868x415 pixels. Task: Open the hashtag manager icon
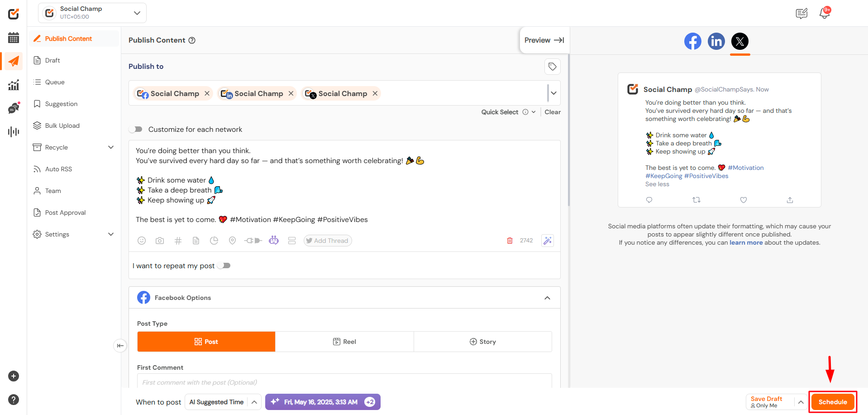[x=178, y=241]
